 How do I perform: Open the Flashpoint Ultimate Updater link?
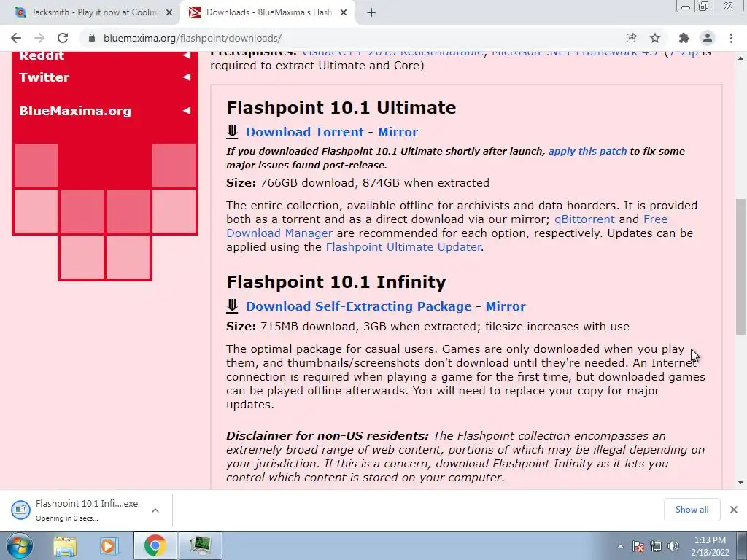403,247
